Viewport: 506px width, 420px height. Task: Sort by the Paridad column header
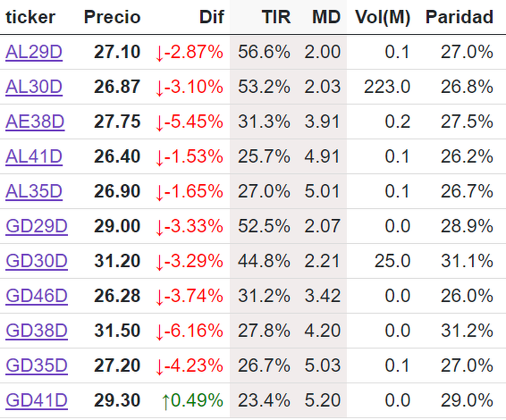click(x=459, y=17)
